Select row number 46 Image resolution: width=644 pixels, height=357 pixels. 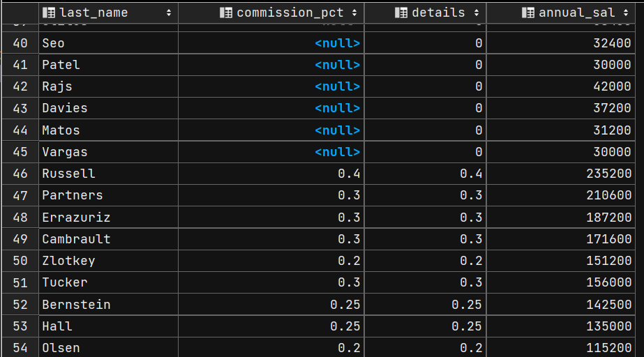click(x=20, y=174)
